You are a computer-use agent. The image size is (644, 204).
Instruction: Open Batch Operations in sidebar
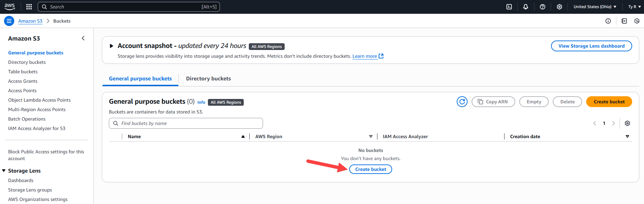(x=27, y=119)
